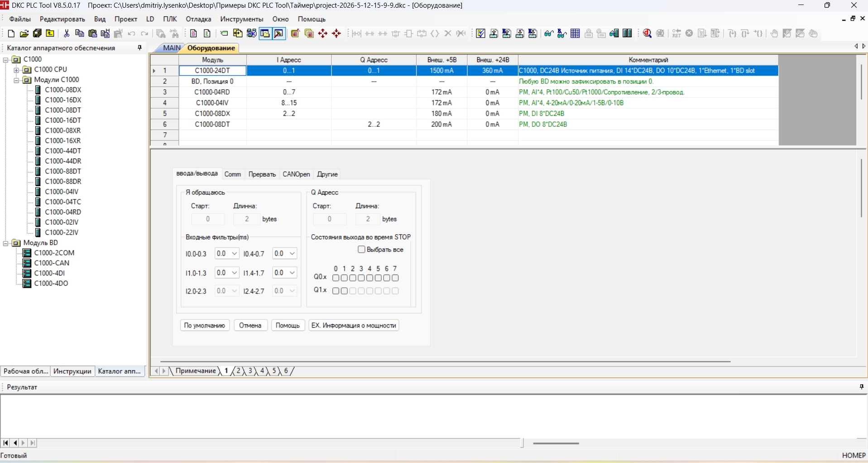Cut selection with the scissors icon
868x463 pixels.
(67, 34)
